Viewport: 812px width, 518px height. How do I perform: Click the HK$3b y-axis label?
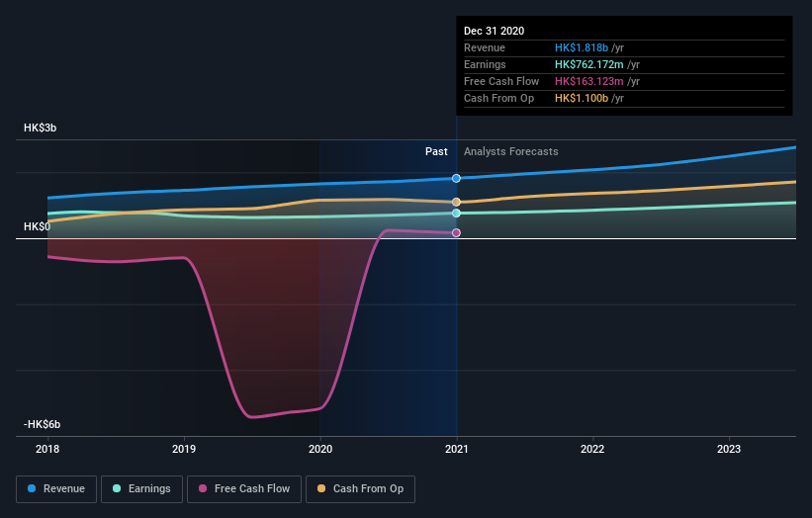point(40,128)
